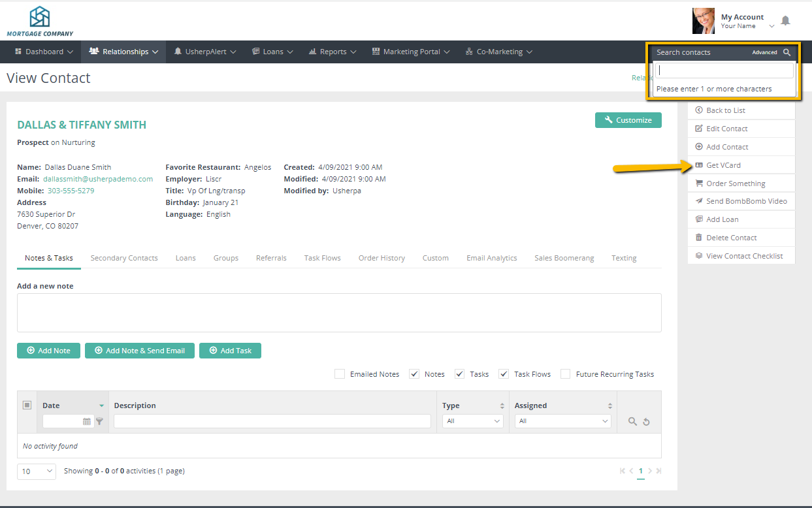The width and height of the screenshot is (812, 508).
Task: Enable the Emailed Notes checkbox
Action: [x=340, y=373]
